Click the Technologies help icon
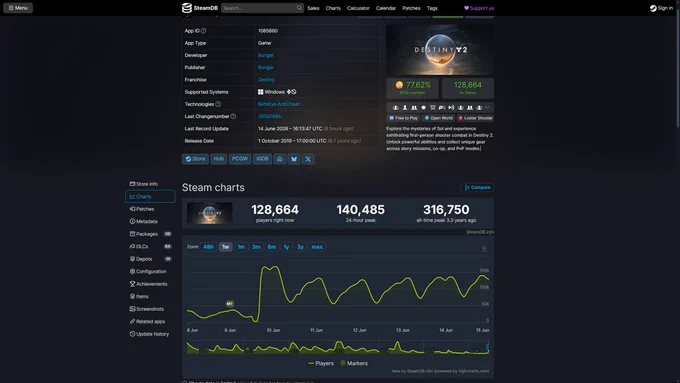Screen dimensions: 680x383 coord(218,104)
